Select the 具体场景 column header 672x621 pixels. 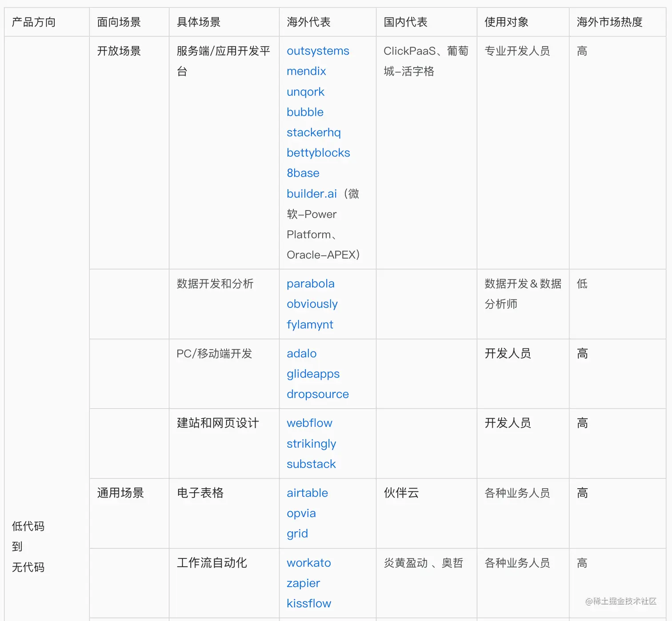pos(224,22)
